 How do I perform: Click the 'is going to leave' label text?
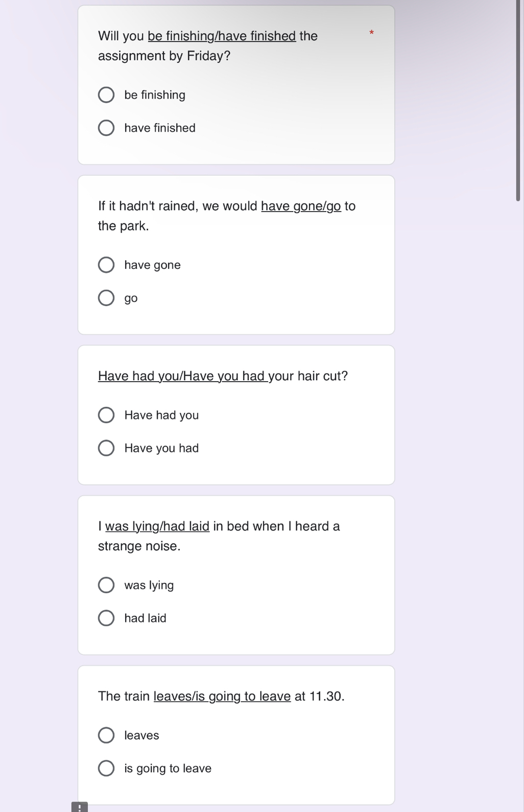tap(168, 769)
